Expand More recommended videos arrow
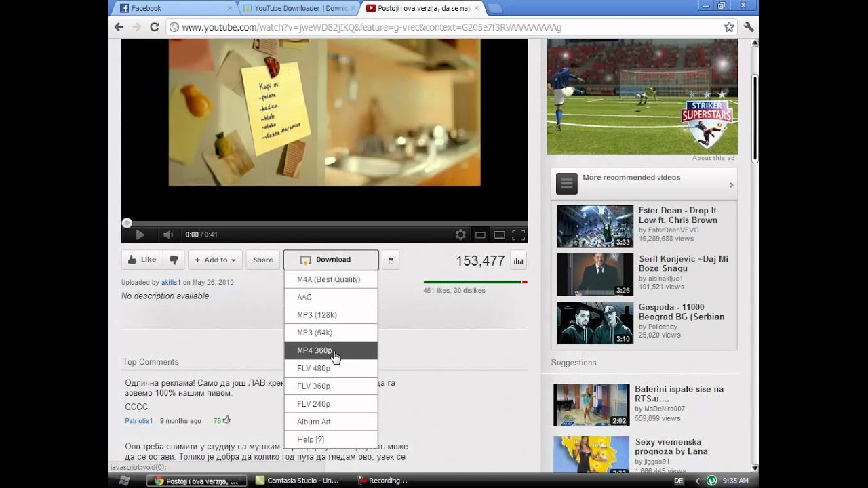The height and width of the screenshot is (488, 868). (x=731, y=184)
